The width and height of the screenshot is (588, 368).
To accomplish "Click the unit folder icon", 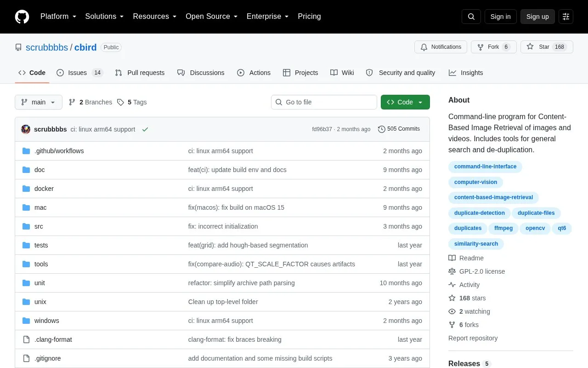I will pos(26,283).
